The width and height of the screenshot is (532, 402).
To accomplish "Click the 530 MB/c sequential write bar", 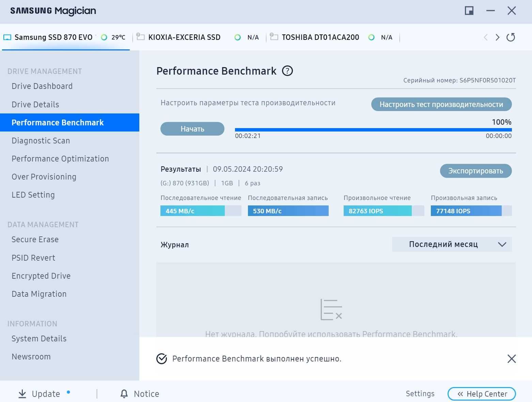I will 288,211.
